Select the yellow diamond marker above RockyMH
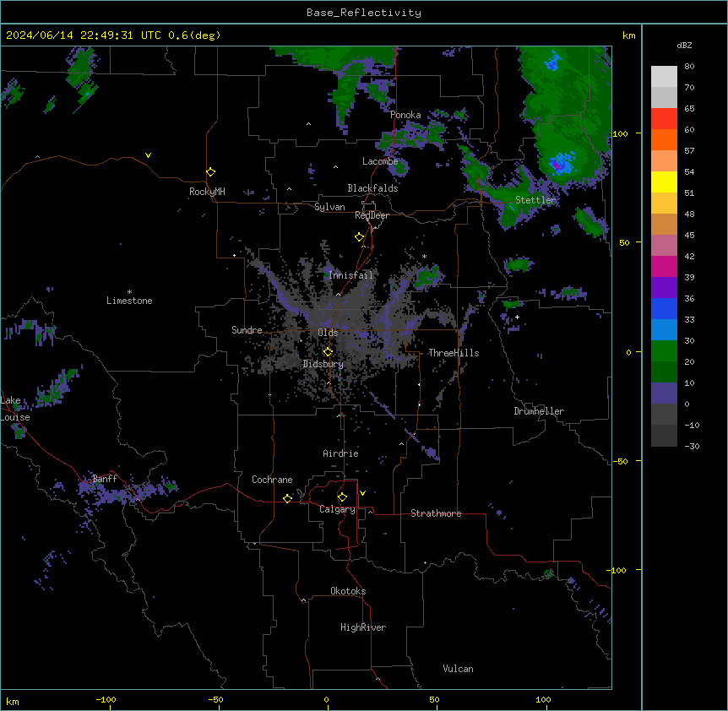The width and height of the screenshot is (728, 711). click(210, 171)
